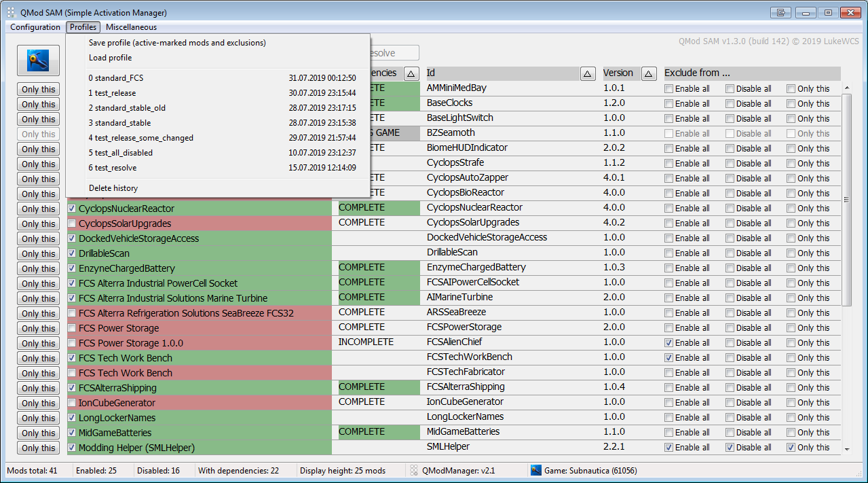Check Only this exclusion for AMMiniMedBay

coord(791,89)
